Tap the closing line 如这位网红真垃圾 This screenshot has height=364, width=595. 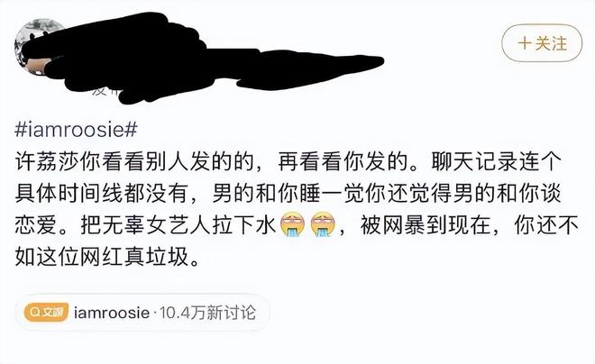102,258
